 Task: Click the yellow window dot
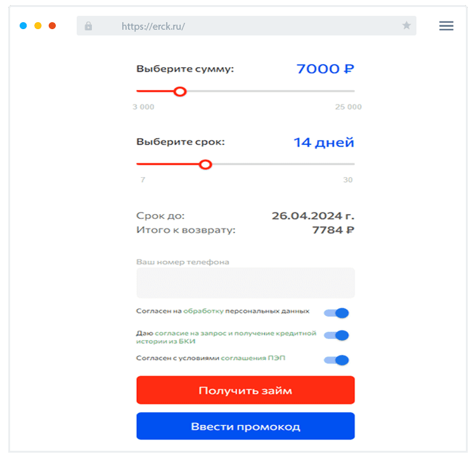[38, 26]
